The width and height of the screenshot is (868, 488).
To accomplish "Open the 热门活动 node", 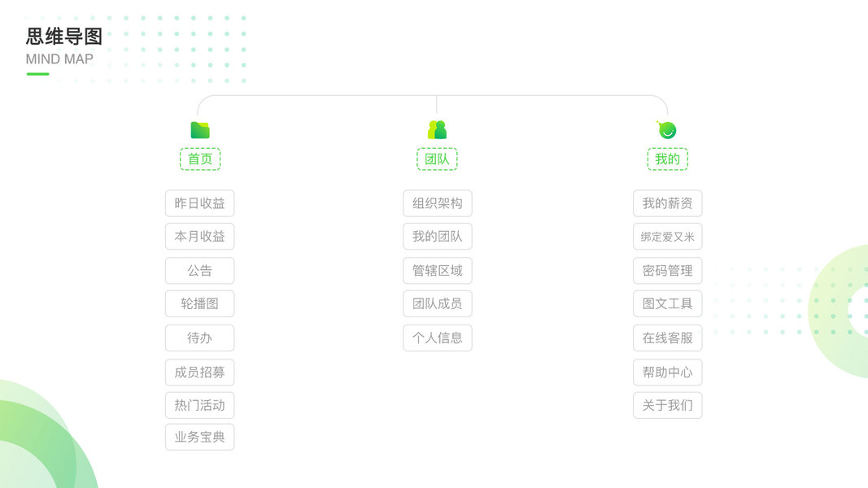I will point(200,406).
